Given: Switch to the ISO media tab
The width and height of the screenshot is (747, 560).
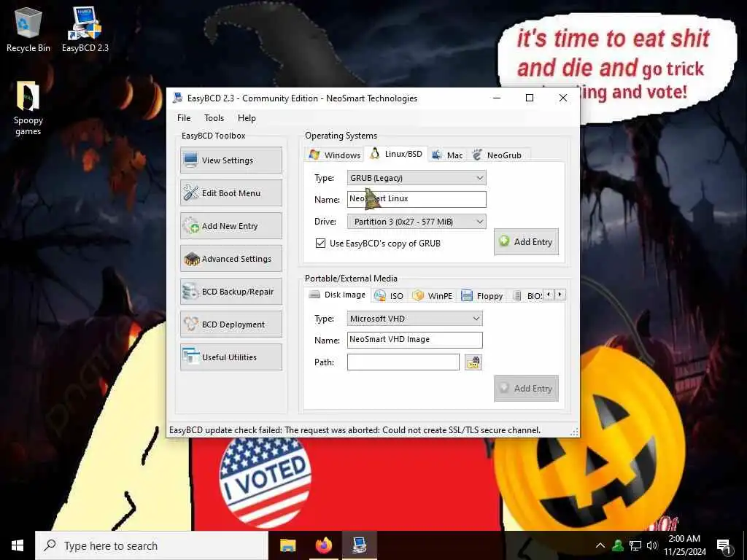Looking at the screenshot, I should [x=390, y=296].
